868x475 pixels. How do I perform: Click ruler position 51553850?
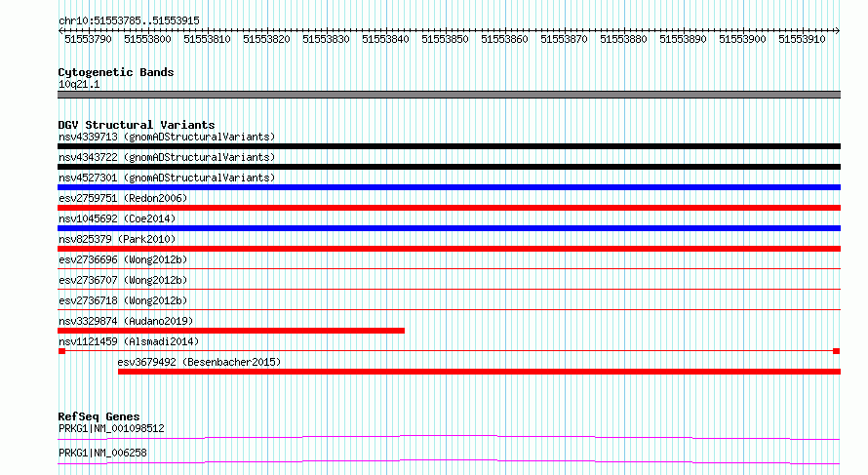(445, 39)
